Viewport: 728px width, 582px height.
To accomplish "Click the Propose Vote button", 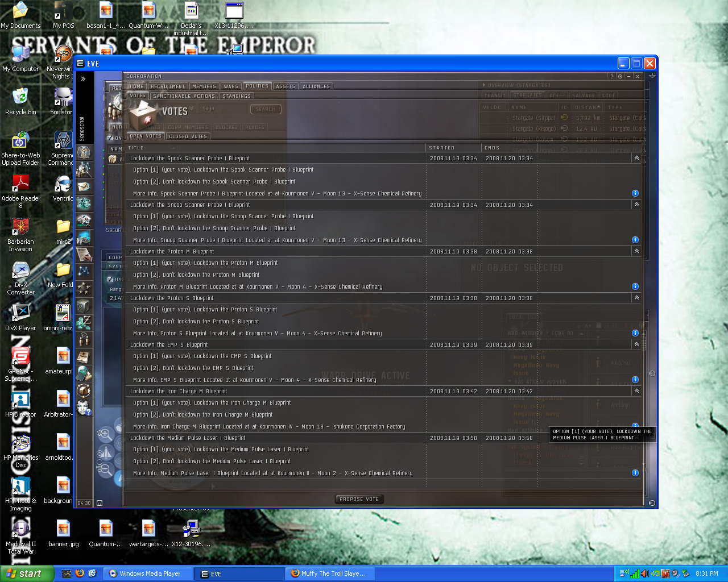I will [359, 499].
